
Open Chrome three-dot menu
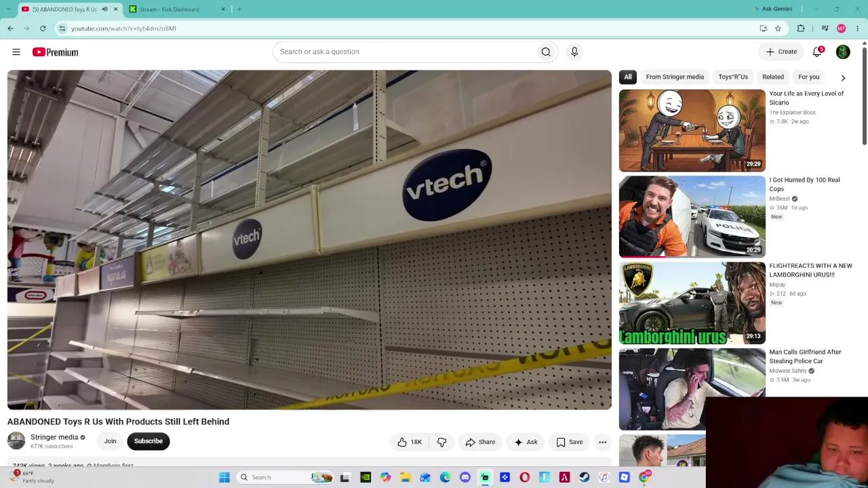pyautogui.click(x=858, y=28)
